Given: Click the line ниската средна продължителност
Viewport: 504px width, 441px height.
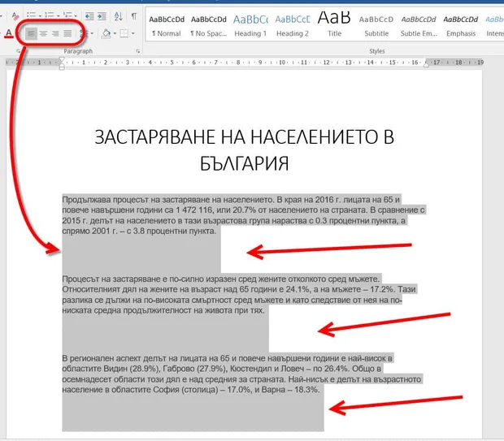Looking at the screenshot, I should coord(163,310).
